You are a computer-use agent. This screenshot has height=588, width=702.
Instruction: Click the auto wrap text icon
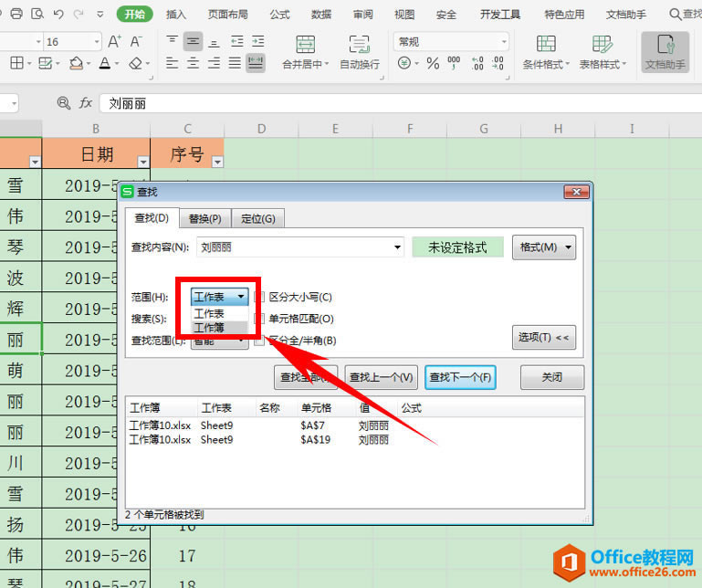pos(360,44)
